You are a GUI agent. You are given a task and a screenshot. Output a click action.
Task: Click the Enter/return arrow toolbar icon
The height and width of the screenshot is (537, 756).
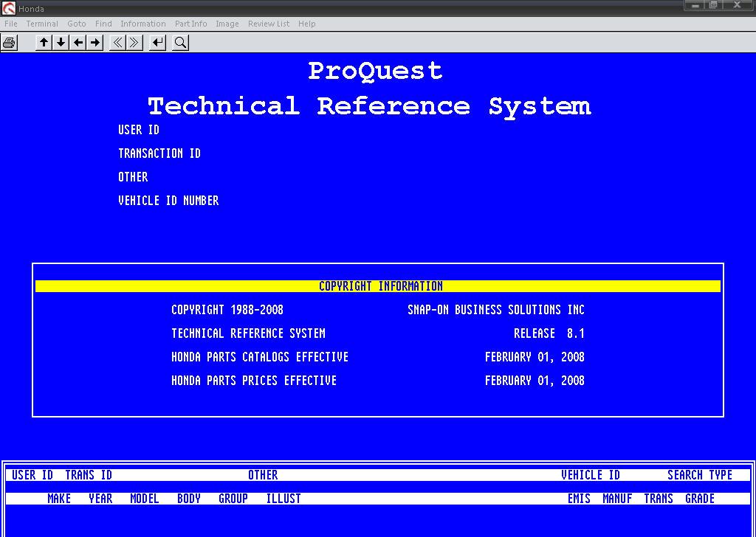(x=158, y=43)
